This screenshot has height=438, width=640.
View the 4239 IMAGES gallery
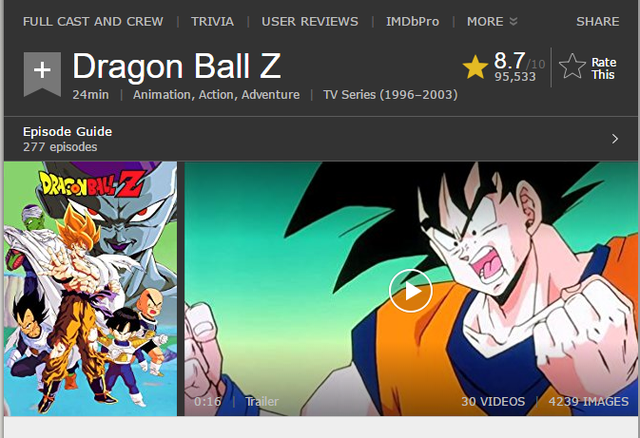(588, 401)
